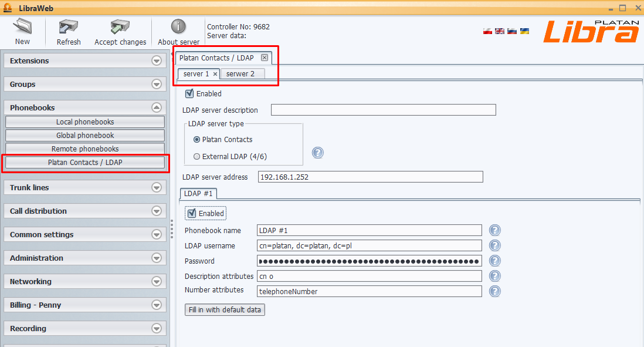Toggle the server Enabled checkbox
This screenshot has width=644, height=347.
point(189,93)
